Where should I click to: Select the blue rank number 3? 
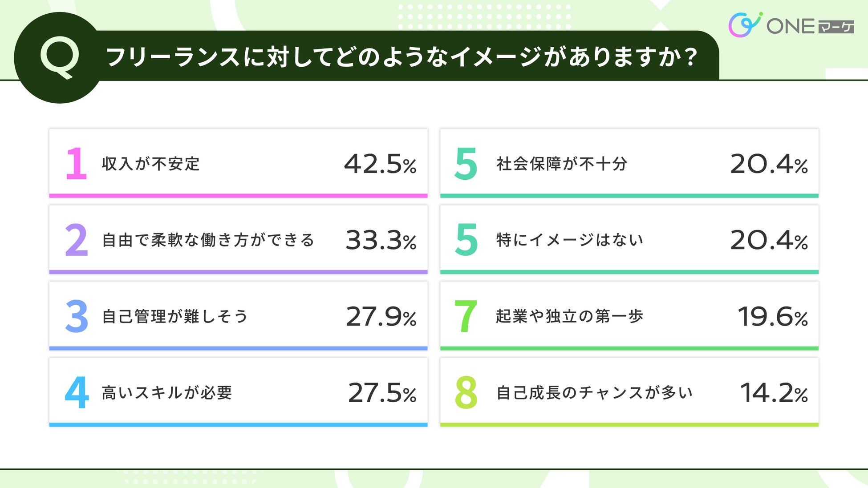coord(77,316)
